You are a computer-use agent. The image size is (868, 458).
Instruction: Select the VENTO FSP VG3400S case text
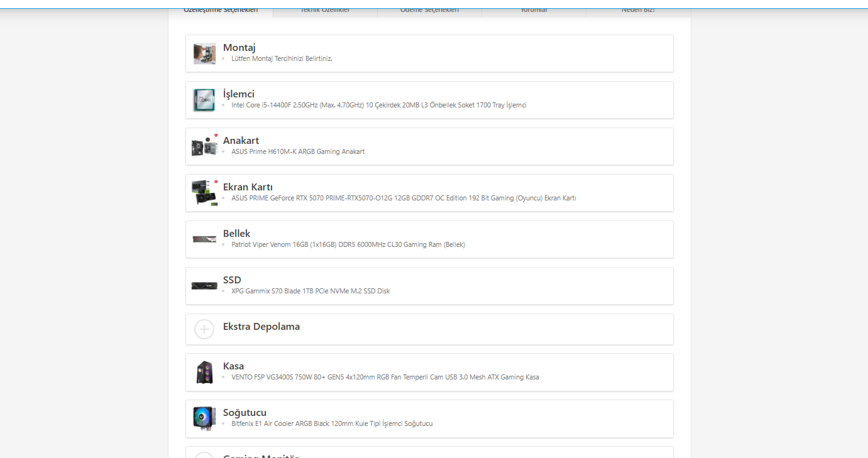click(385, 377)
